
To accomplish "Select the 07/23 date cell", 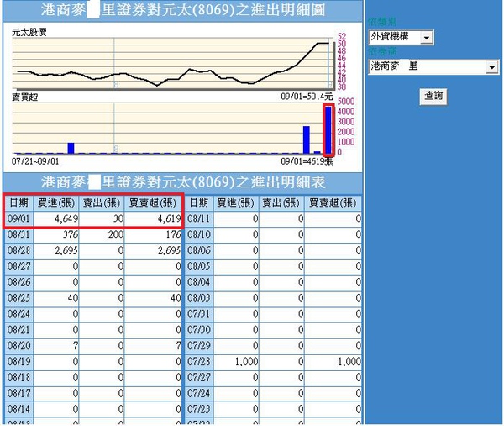I will [x=199, y=409].
